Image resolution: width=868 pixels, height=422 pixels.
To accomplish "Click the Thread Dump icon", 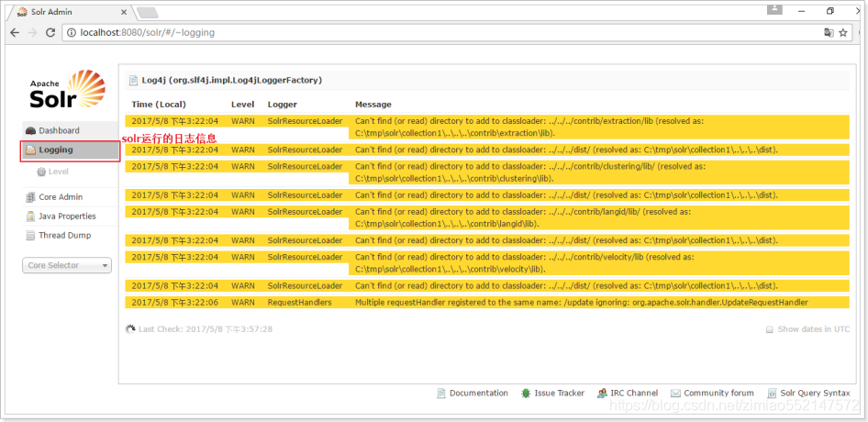I will (30, 236).
